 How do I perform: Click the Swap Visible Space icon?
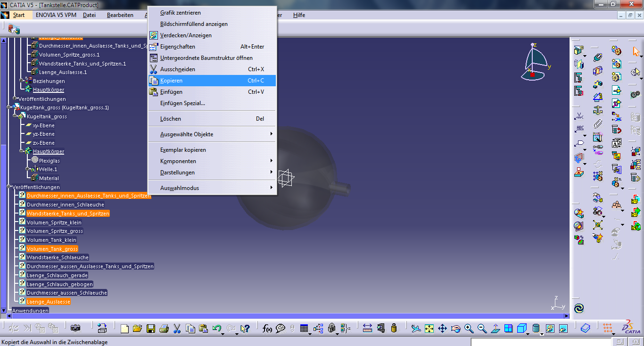563,328
